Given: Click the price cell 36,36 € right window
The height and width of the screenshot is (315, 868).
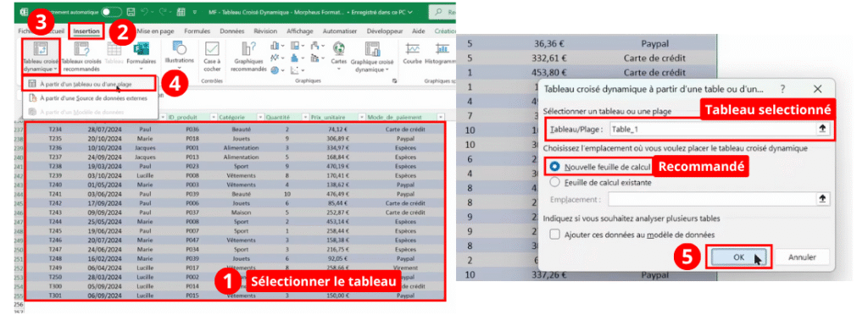Looking at the screenshot, I should [549, 44].
